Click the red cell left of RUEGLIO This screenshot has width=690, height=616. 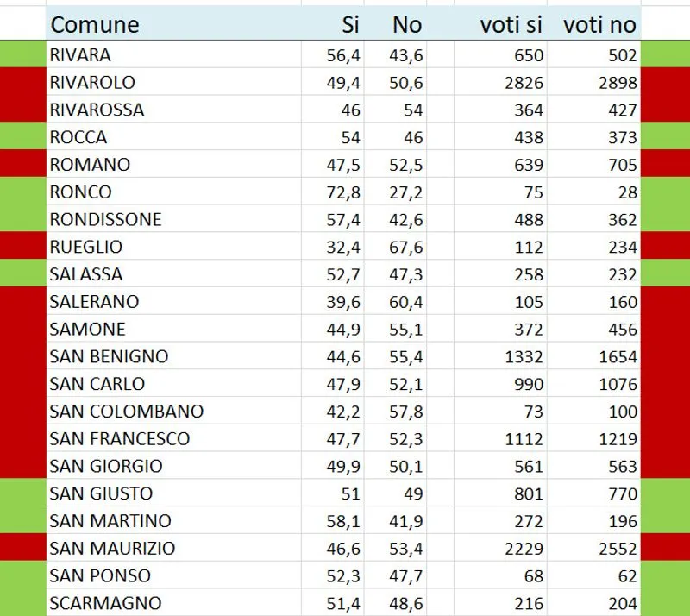[x=23, y=247]
